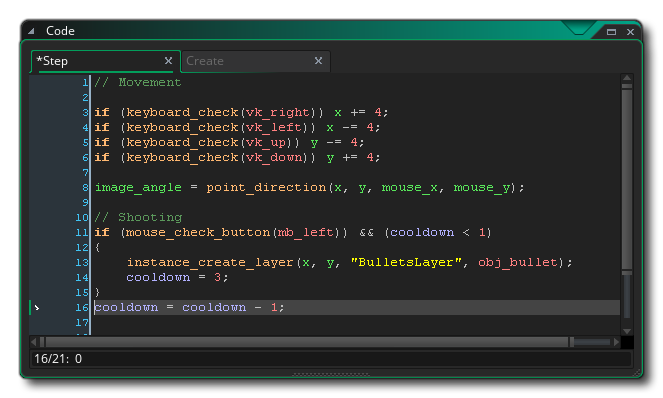This screenshot has width=663, height=398.
Task: Click 'vk_down' on line 6
Action: (x=274, y=158)
